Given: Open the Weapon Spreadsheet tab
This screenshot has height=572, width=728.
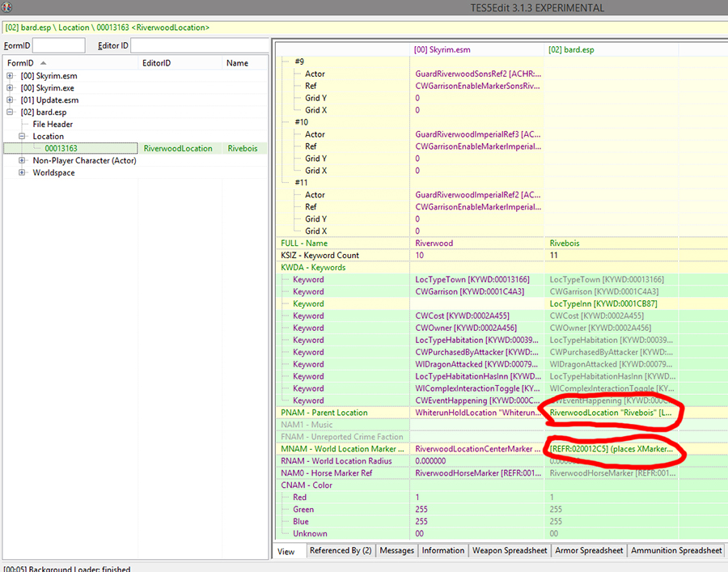Looking at the screenshot, I should 510,550.
